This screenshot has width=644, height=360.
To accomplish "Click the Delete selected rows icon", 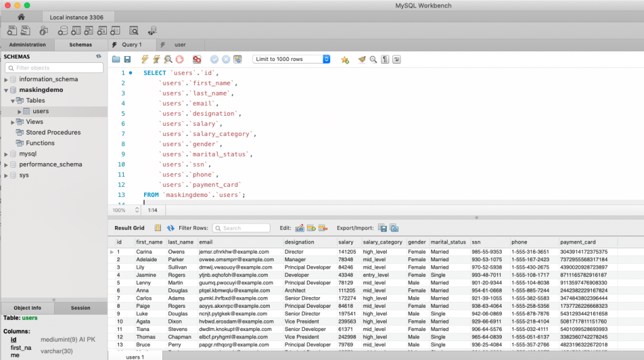I will (x=323, y=228).
